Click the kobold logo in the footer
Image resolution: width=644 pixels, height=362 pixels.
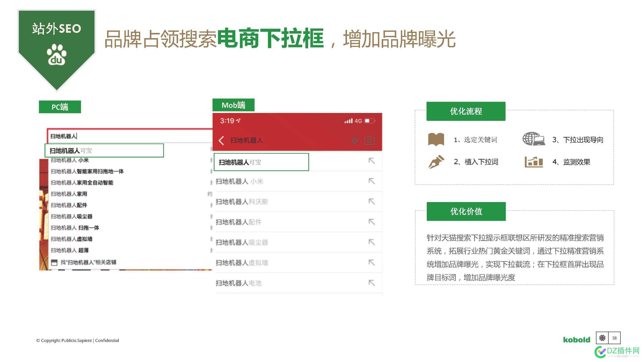[576, 339]
